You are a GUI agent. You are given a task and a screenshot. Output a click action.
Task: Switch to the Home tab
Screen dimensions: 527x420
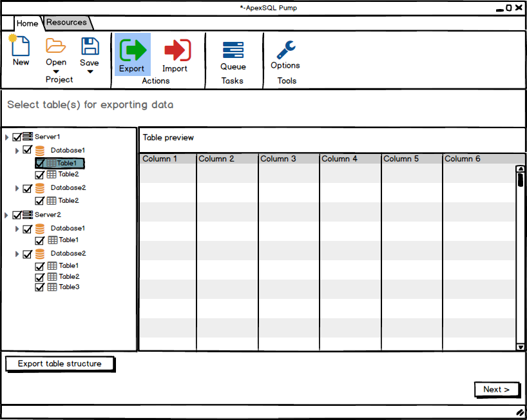(27, 24)
